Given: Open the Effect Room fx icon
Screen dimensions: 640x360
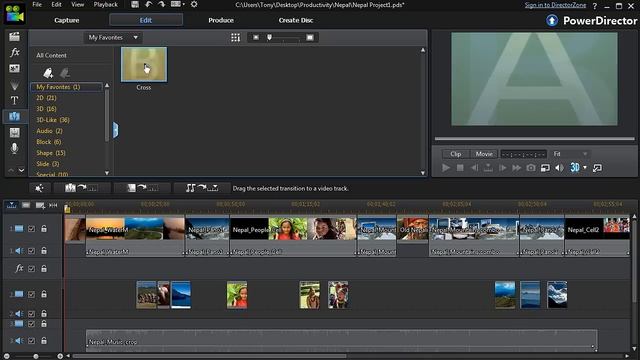Looking at the screenshot, I should (x=15, y=52).
